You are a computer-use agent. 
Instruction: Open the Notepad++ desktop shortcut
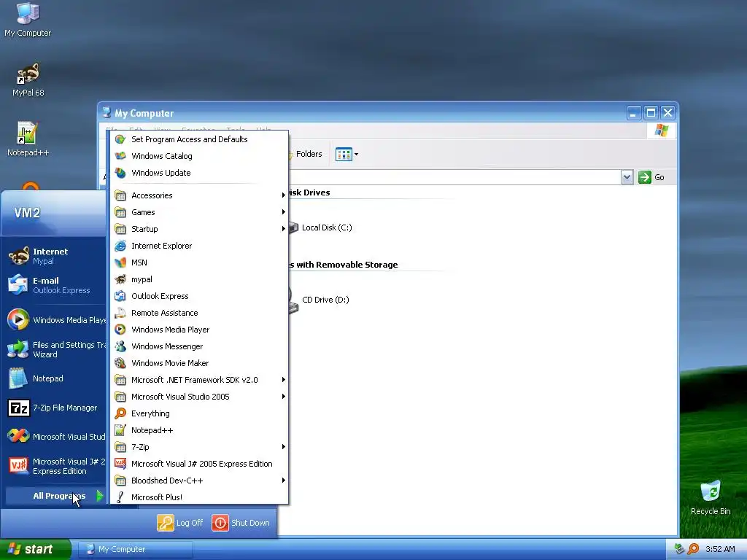[x=28, y=139]
